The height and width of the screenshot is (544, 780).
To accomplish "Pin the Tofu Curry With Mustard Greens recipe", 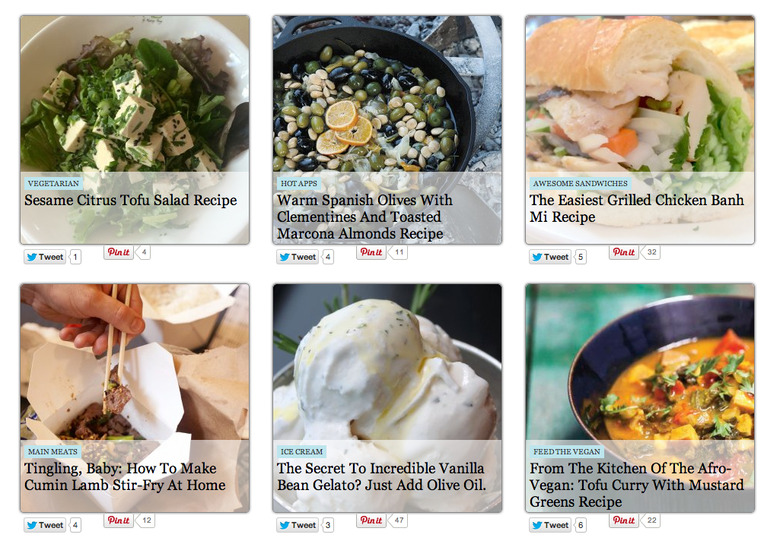I will (x=624, y=520).
